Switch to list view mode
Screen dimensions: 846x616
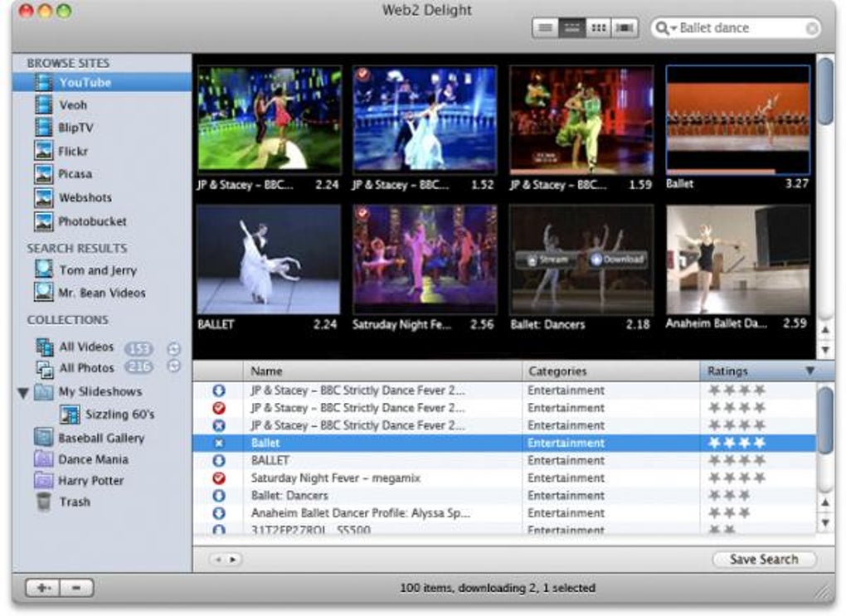click(545, 28)
